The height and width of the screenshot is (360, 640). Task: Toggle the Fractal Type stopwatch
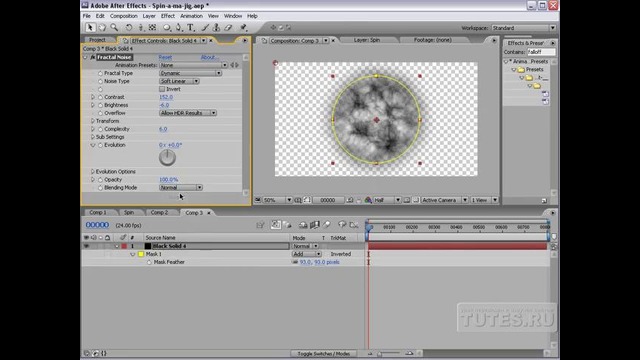100,73
